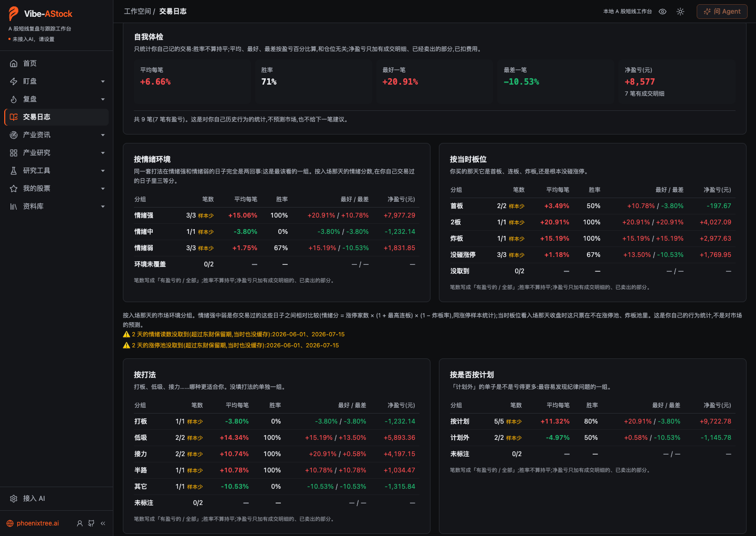Select the 接力 row label
The width and height of the screenshot is (756, 536).
141,454
